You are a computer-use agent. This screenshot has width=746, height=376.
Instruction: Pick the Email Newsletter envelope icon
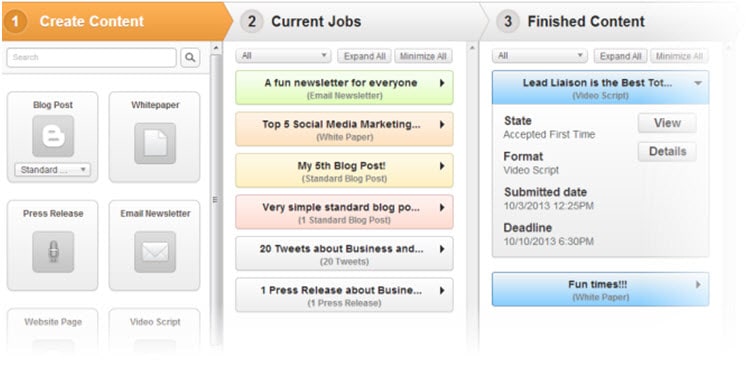tap(155, 252)
